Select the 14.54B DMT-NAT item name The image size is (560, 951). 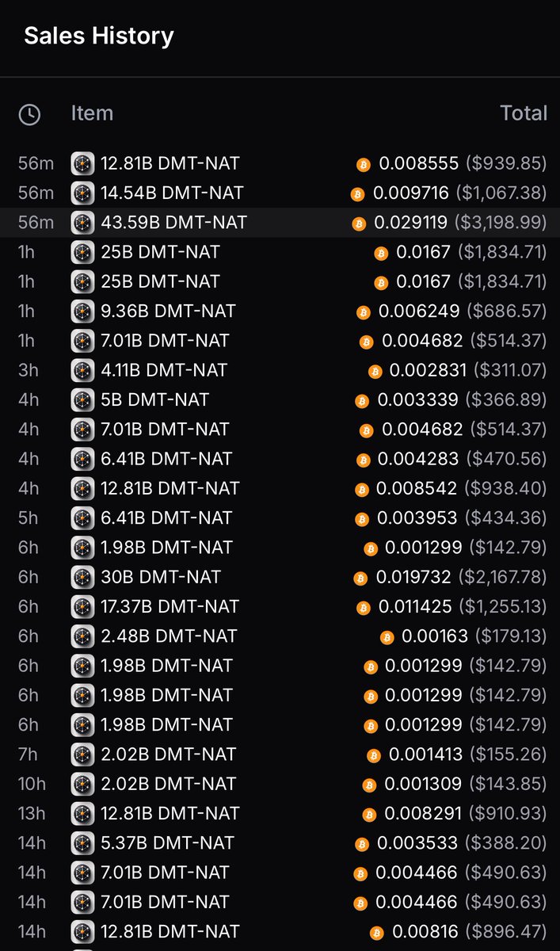tap(172, 193)
